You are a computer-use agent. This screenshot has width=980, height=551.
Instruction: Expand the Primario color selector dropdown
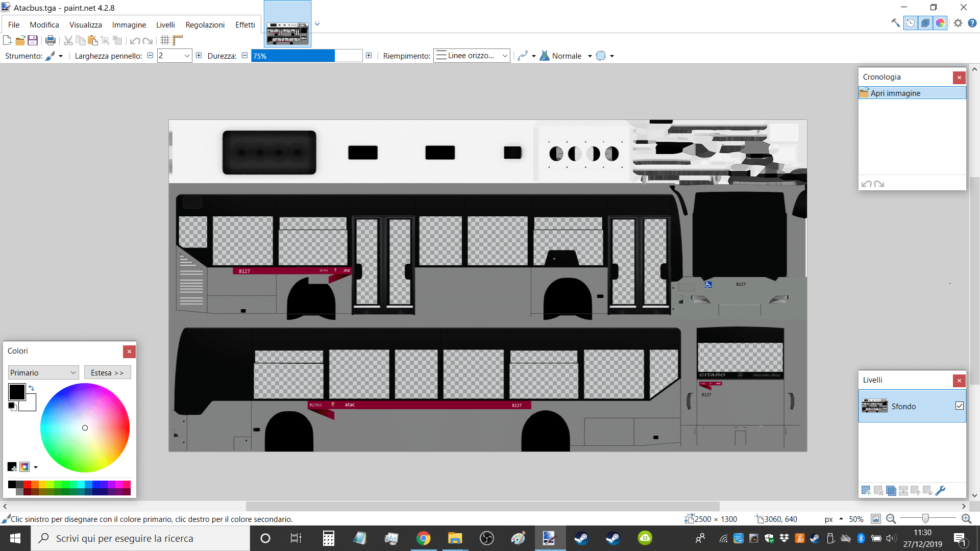pyautogui.click(x=43, y=372)
